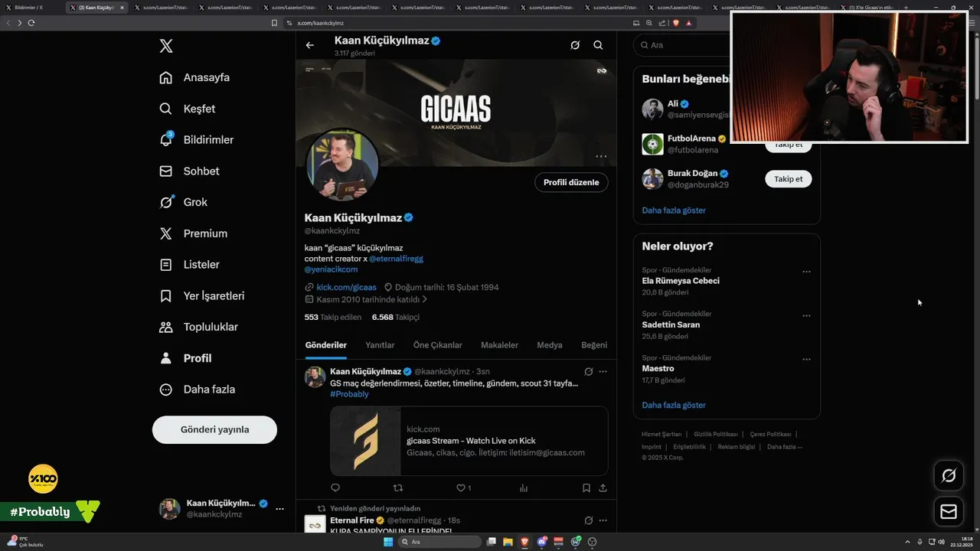Screen dimensions: 980x551
Task: Open Topluluklar communities
Action: 165,327
